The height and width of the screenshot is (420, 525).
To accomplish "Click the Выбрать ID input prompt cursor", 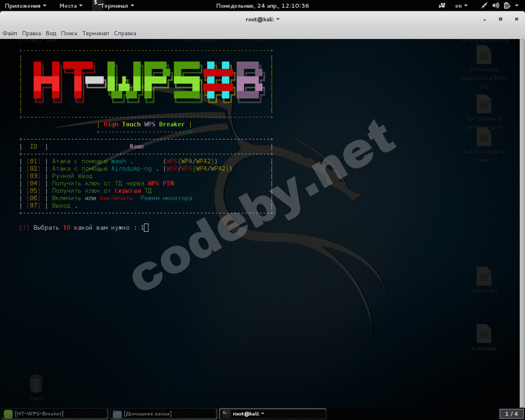I will click(x=146, y=228).
